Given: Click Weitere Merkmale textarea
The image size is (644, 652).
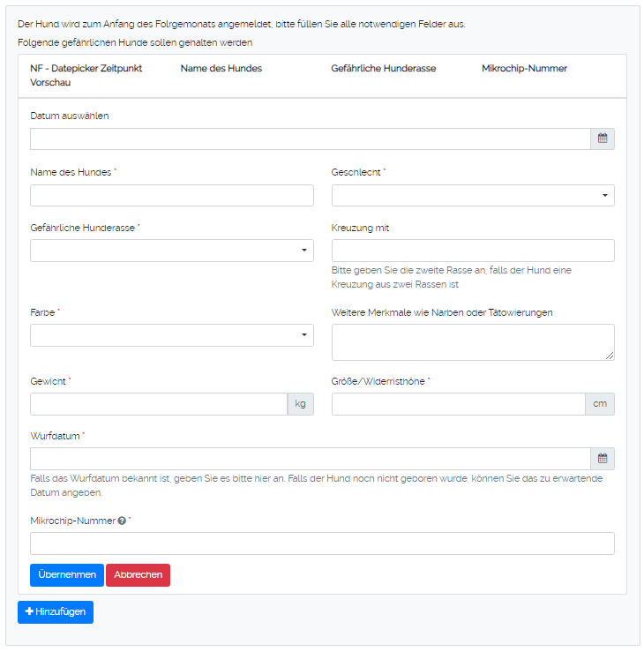Looking at the screenshot, I should coord(473,341).
